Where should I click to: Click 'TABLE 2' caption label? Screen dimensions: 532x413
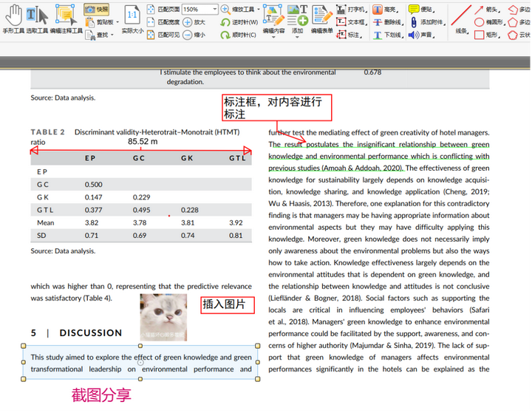(48, 132)
